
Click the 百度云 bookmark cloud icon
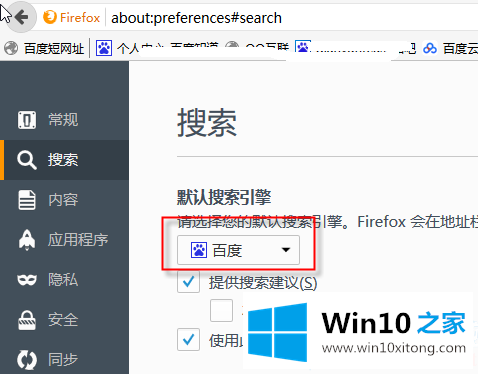[x=430, y=49]
